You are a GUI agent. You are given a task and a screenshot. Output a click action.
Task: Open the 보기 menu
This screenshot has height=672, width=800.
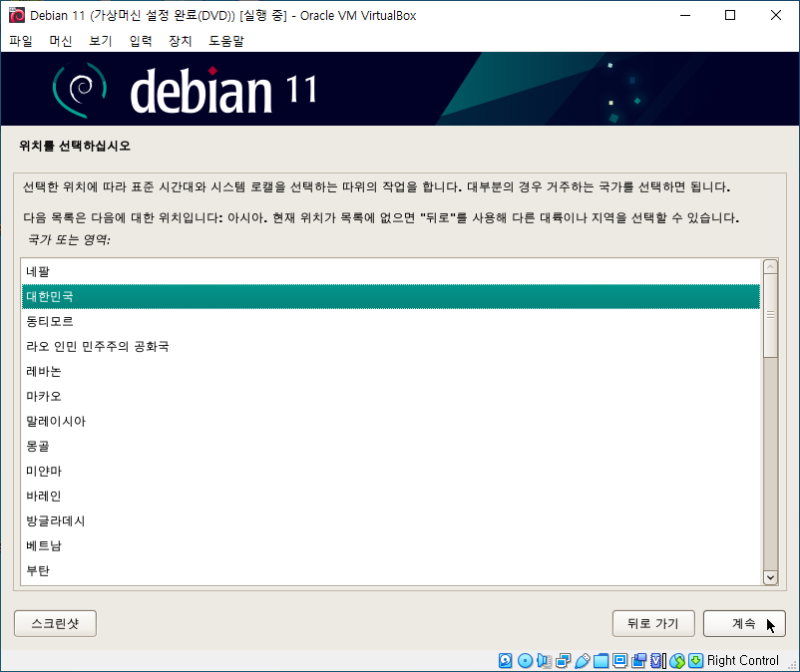click(101, 41)
